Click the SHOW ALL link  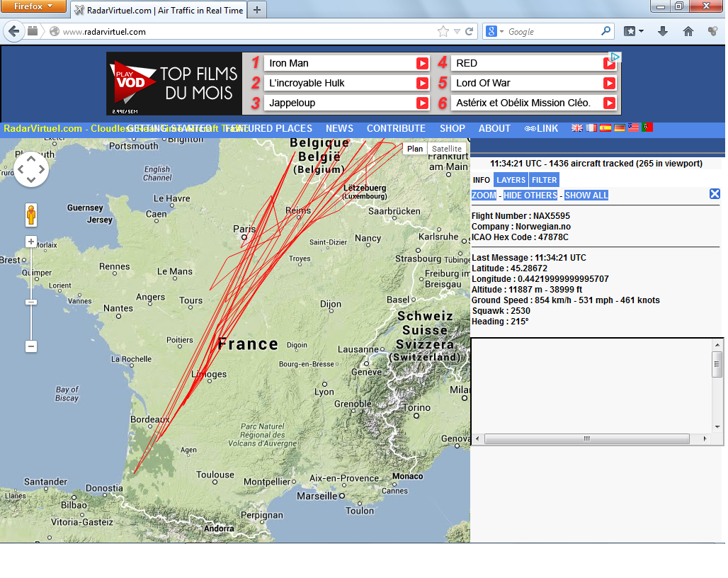(586, 195)
